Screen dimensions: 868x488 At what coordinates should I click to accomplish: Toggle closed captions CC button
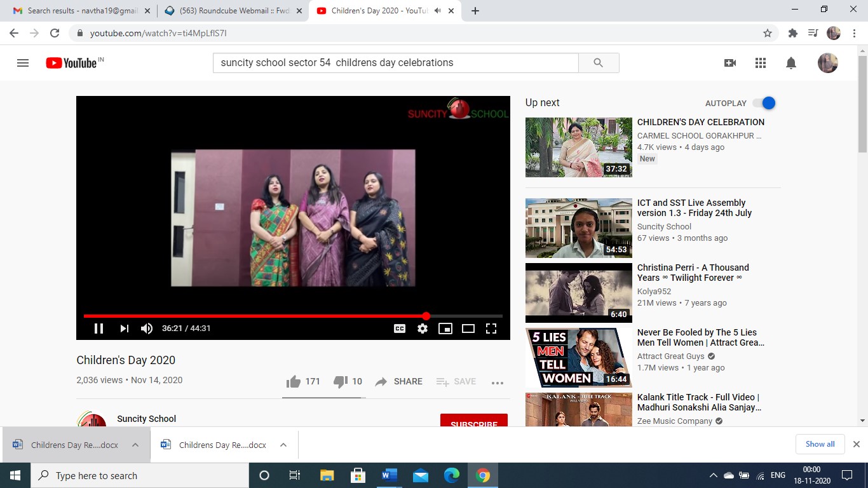point(400,329)
